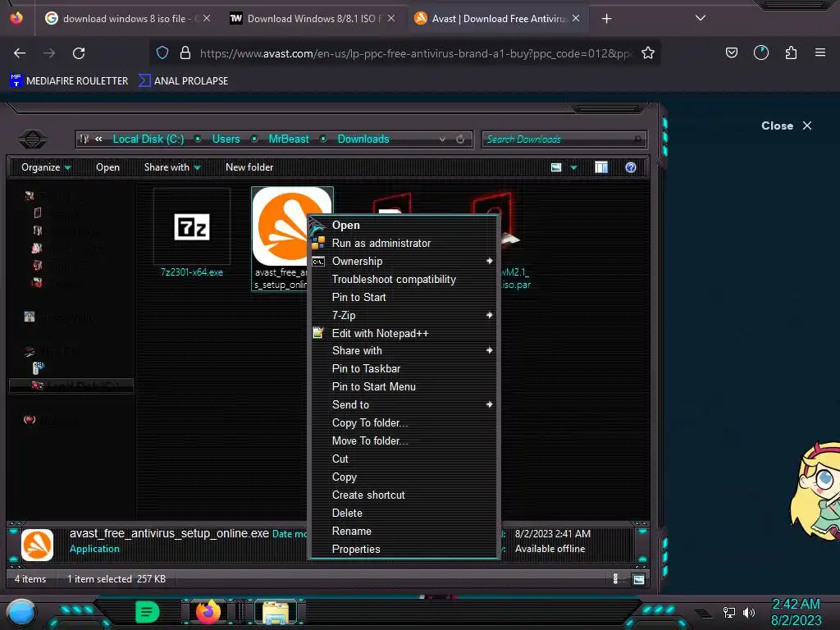Viewport: 840px width, 630px height.
Task: Open the tracking protection shield icon
Action: pyautogui.click(x=162, y=52)
